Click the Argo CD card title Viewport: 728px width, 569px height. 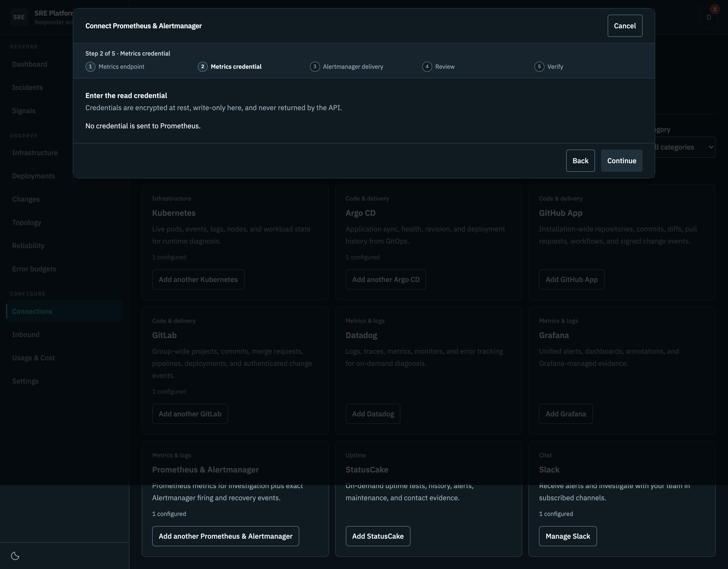360,213
